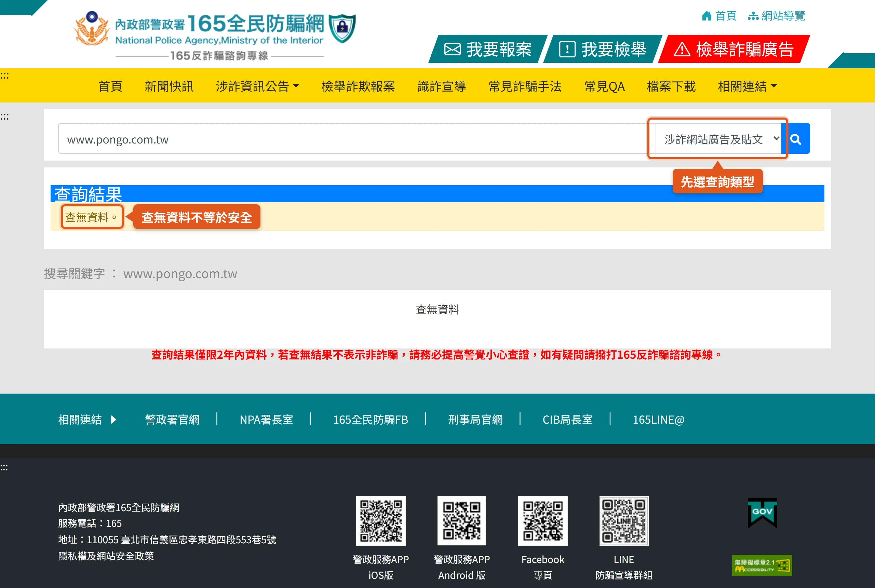Scan the 警政服務APP iOS版 QR code
The image size is (875, 588).
381,521
